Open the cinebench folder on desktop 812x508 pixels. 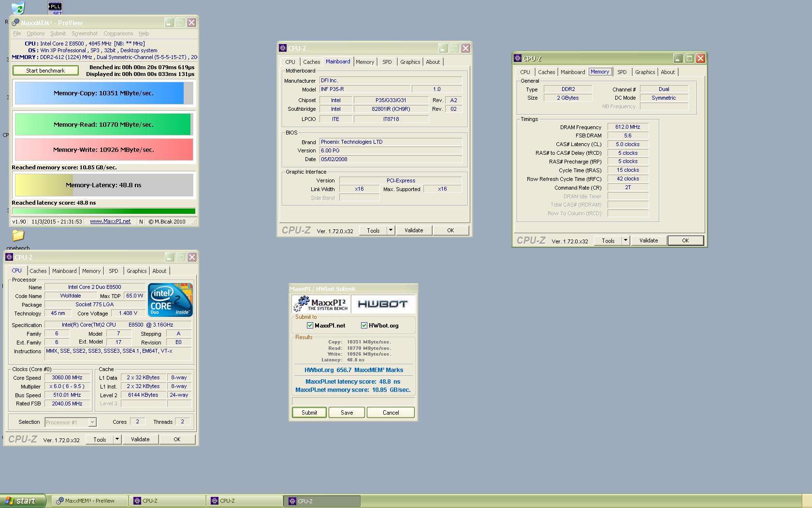18,236
